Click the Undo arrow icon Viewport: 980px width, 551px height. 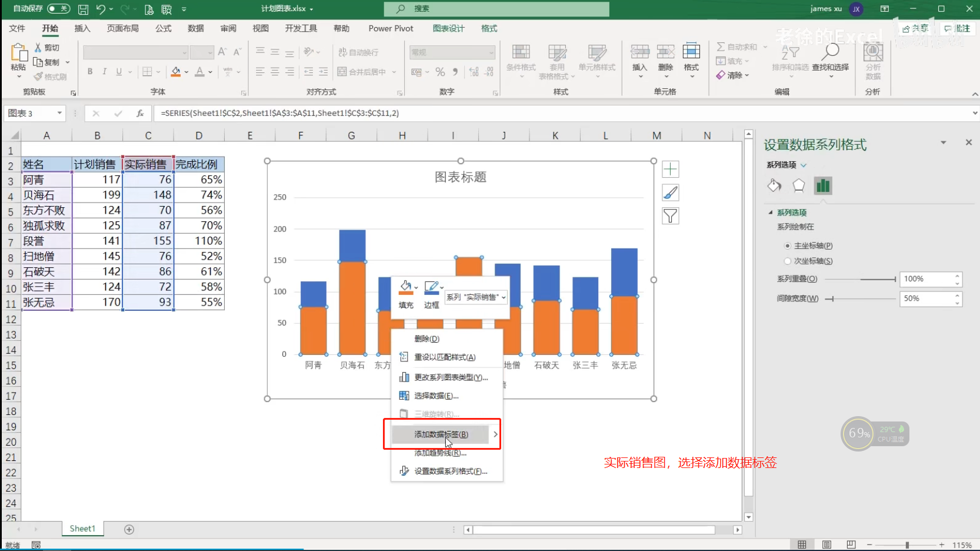(101, 9)
